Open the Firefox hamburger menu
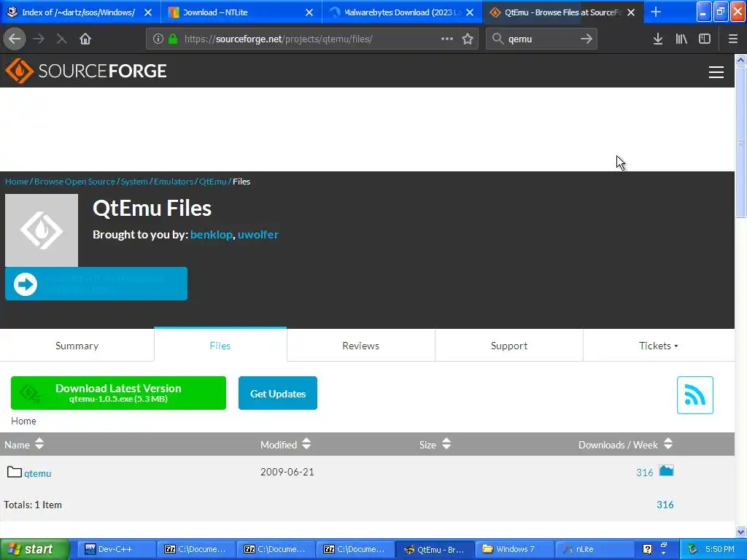 (x=732, y=39)
